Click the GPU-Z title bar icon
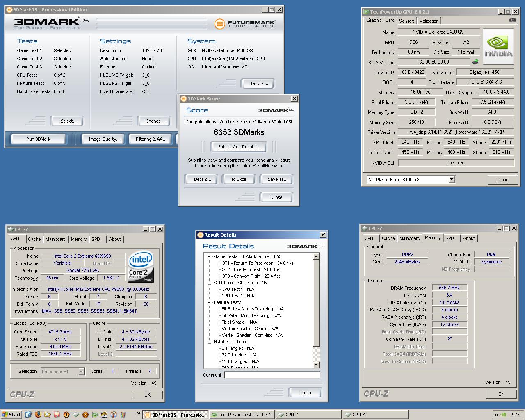The width and height of the screenshot is (525, 420). click(x=366, y=12)
